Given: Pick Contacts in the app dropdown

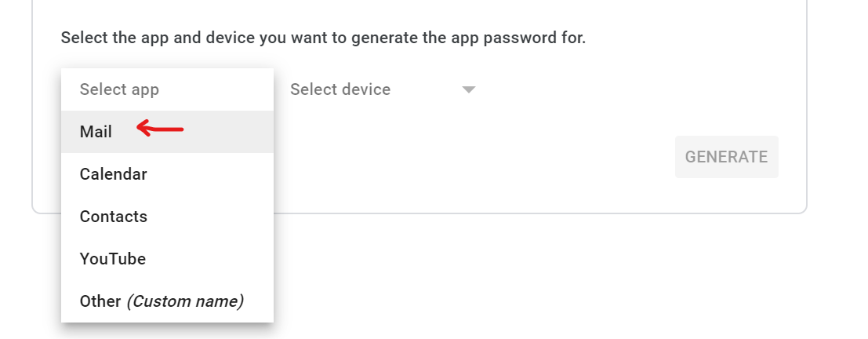Looking at the screenshot, I should pos(114,217).
